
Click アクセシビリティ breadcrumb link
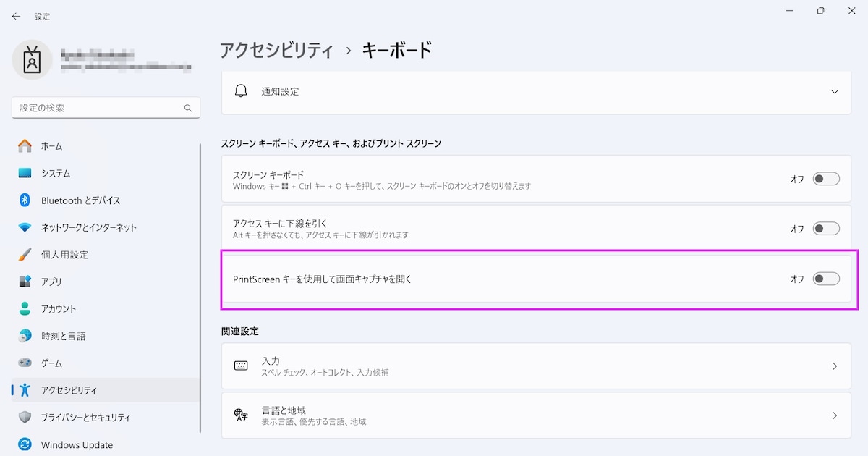[x=276, y=50]
